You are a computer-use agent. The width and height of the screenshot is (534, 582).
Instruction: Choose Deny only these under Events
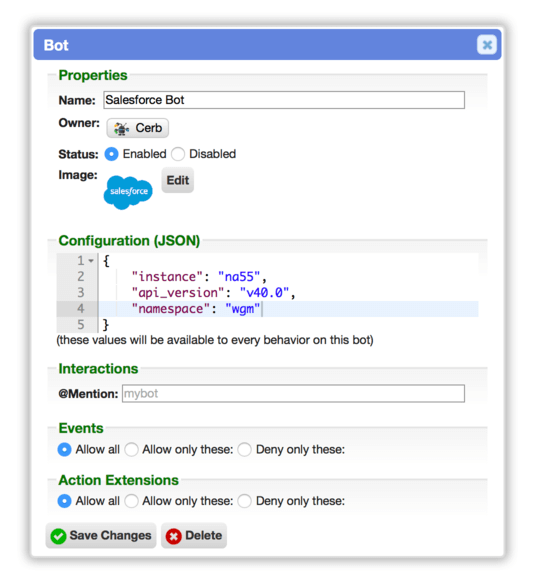[245, 449]
